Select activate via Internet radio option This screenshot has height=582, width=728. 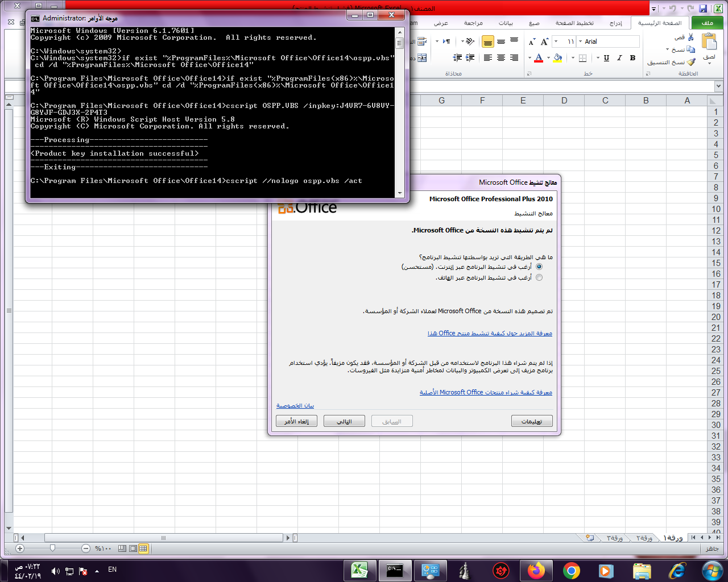pos(539,267)
